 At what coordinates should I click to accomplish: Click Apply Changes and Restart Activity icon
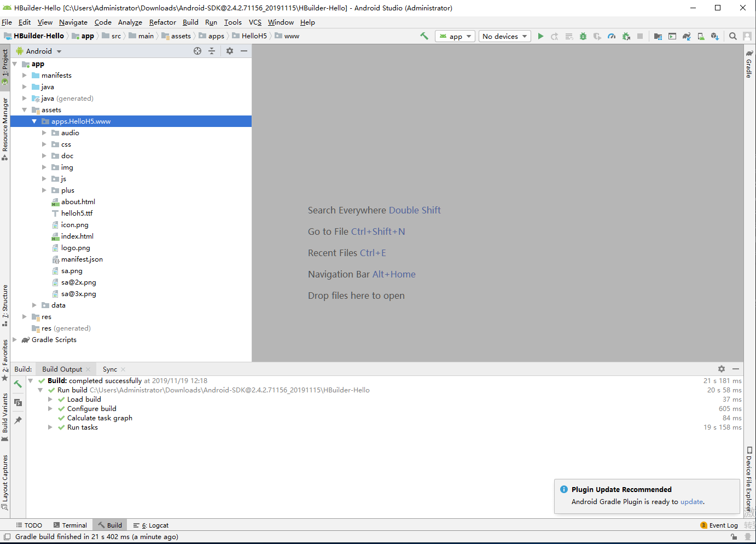555,36
